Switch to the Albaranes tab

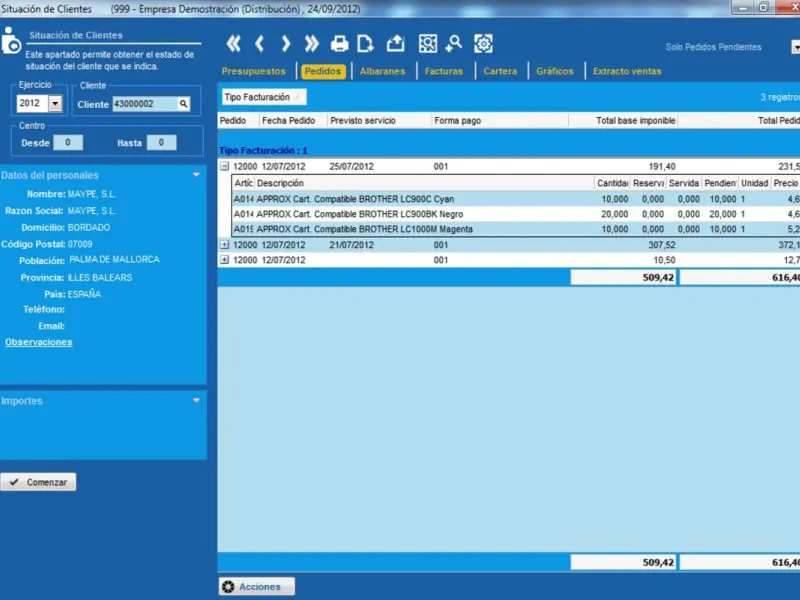[x=382, y=71]
